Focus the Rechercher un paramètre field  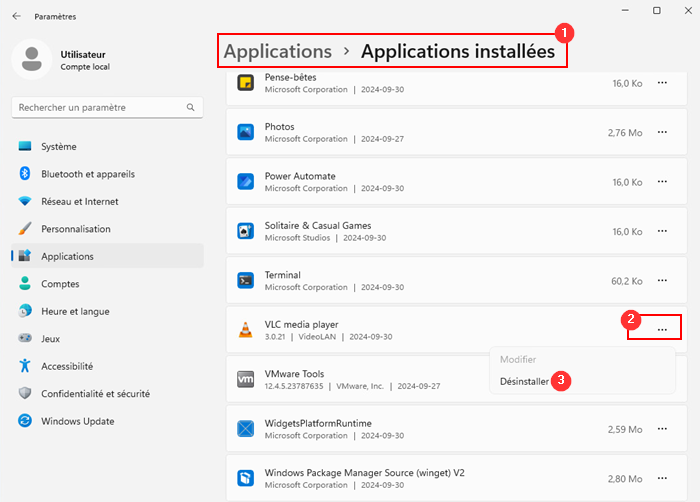tap(107, 107)
